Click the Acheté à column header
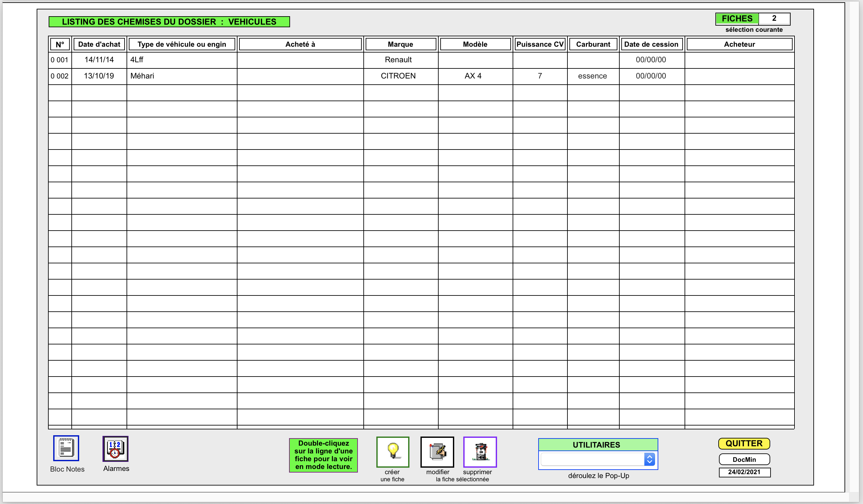The image size is (863, 504). (x=300, y=44)
